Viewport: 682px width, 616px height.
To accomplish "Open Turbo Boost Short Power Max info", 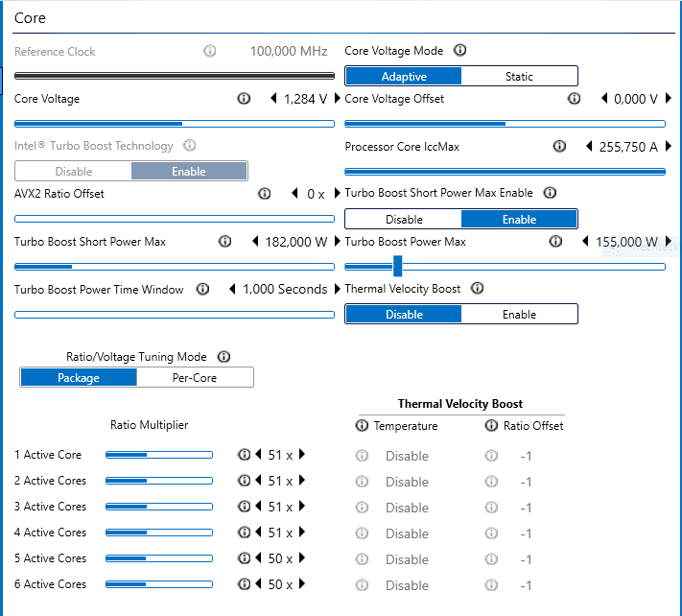I will (224, 242).
